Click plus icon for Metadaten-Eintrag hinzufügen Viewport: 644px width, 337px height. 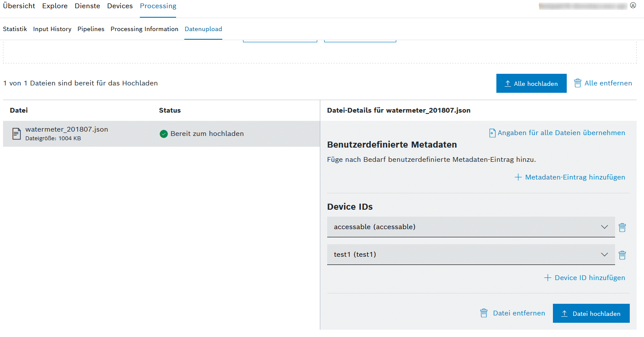click(518, 177)
